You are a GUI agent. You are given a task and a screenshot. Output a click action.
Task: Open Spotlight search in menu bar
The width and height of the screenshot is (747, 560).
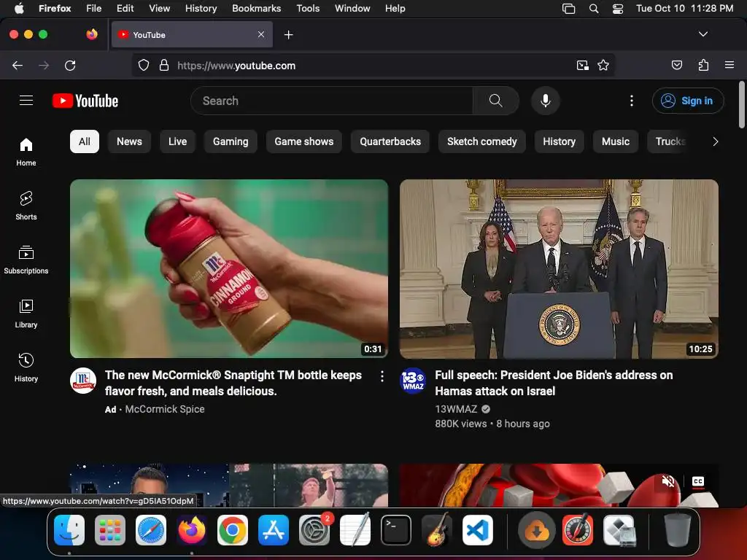click(594, 9)
